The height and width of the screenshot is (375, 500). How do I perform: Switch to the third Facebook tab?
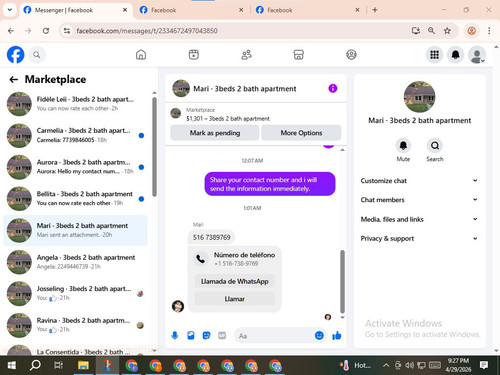[x=307, y=10]
